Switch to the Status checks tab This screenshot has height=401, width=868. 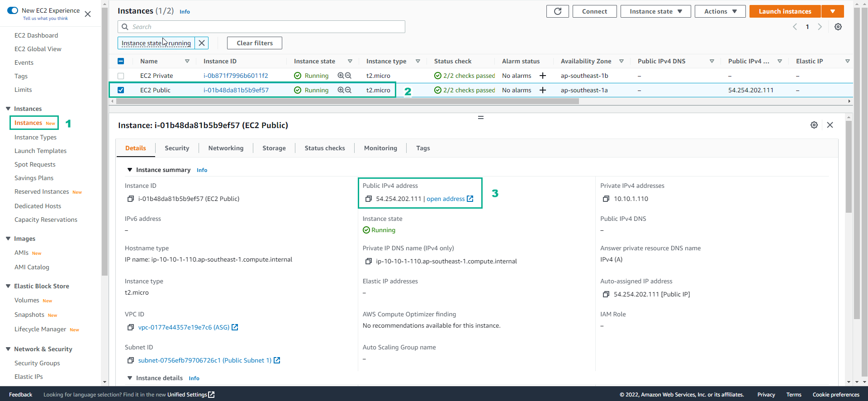coord(325,148)
